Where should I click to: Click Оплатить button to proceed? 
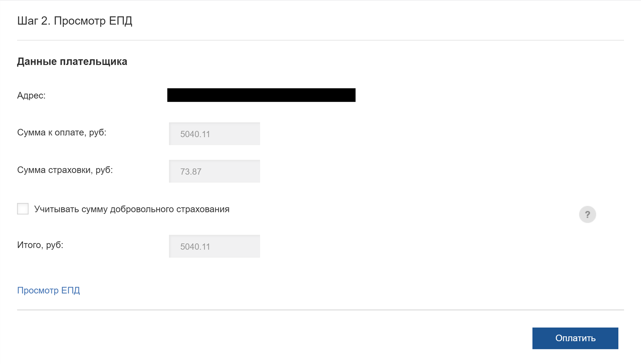575,338
